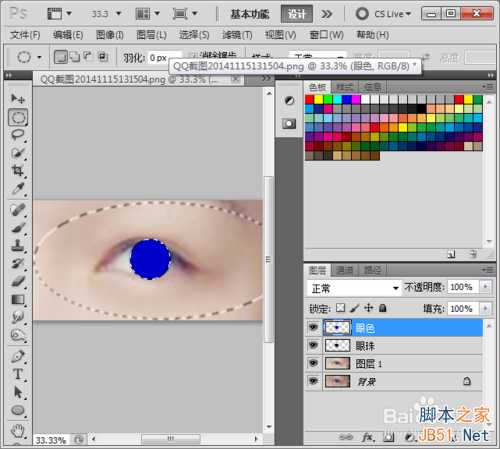This screenshot has height=449, width=500.
Task: Click the add layer style fx icon
Action: point(367,437)
